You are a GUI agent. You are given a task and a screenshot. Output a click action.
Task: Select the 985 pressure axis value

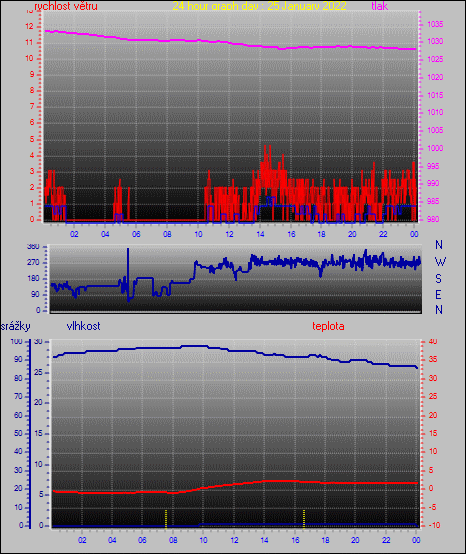(x=433, y=201)
